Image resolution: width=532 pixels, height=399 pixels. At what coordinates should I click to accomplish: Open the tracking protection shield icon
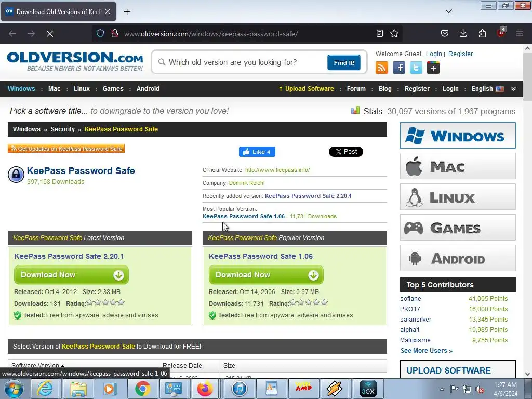[100, 33]
